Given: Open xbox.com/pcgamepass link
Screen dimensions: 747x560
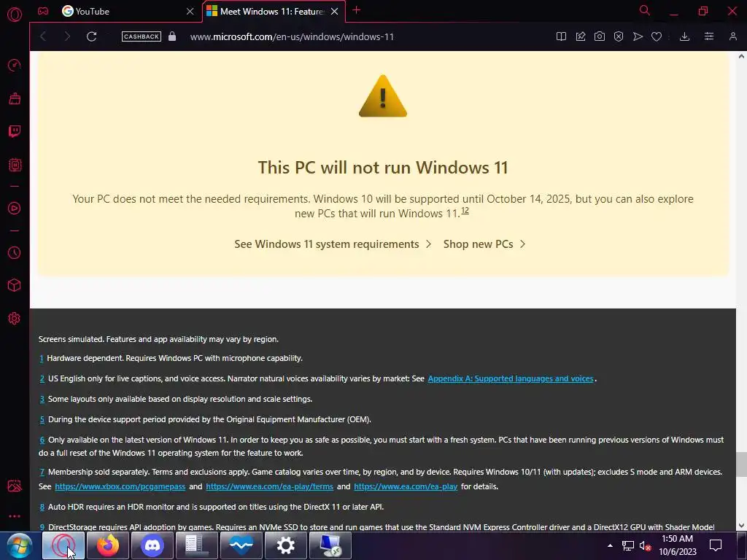Looking at the screenshot, I should click(120, 486).
